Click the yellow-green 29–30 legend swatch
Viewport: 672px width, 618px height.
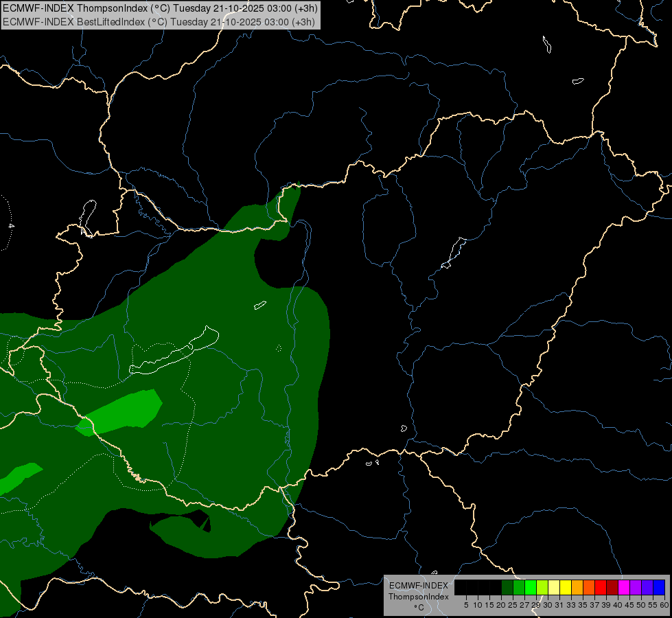pos(542,587)
